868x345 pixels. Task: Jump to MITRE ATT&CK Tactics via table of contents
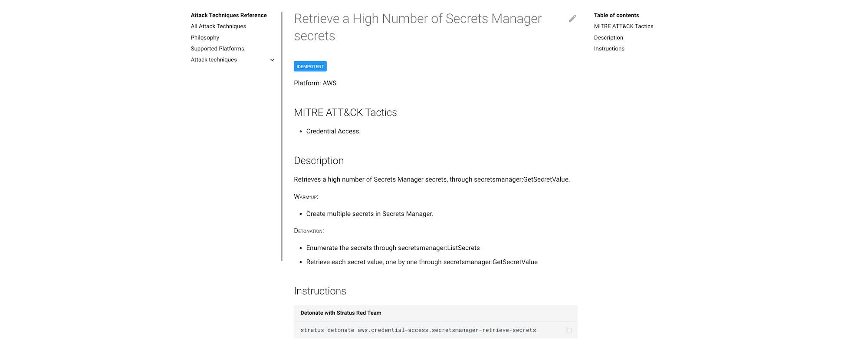(624, 26)
